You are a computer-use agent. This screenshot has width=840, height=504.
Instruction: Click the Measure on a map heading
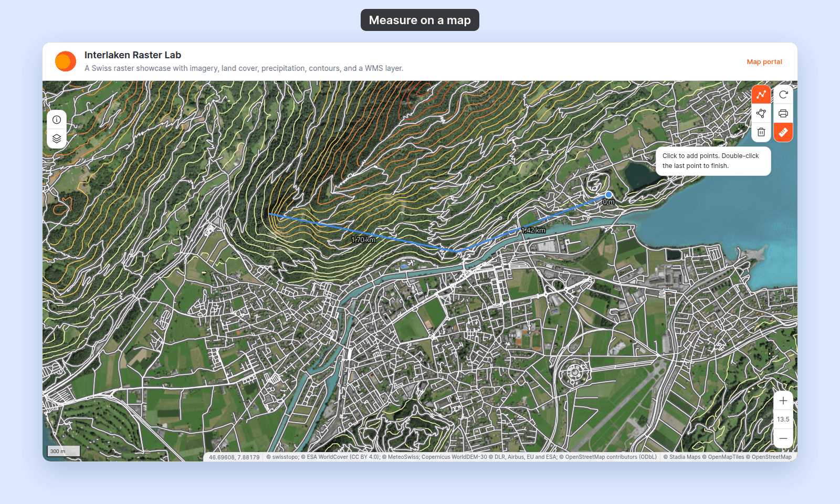(420, 20)
